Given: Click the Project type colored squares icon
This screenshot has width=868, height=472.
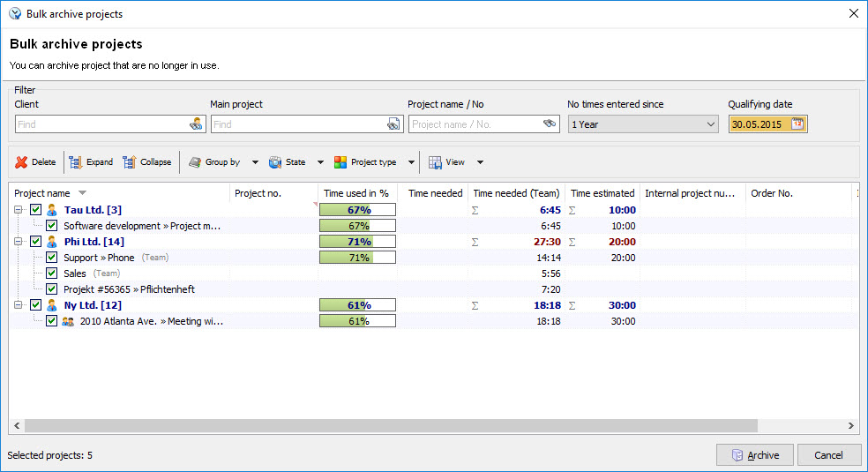Looking at the screenshot, I should [x=340, y=162].
